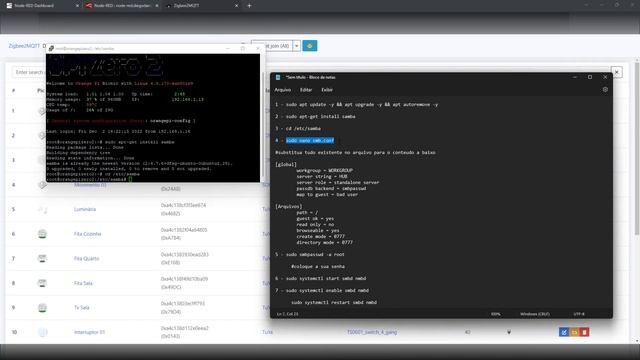
Task: Click the yellow reconfigure icon for Interruptor 01
Action: [x=574, y=332]
